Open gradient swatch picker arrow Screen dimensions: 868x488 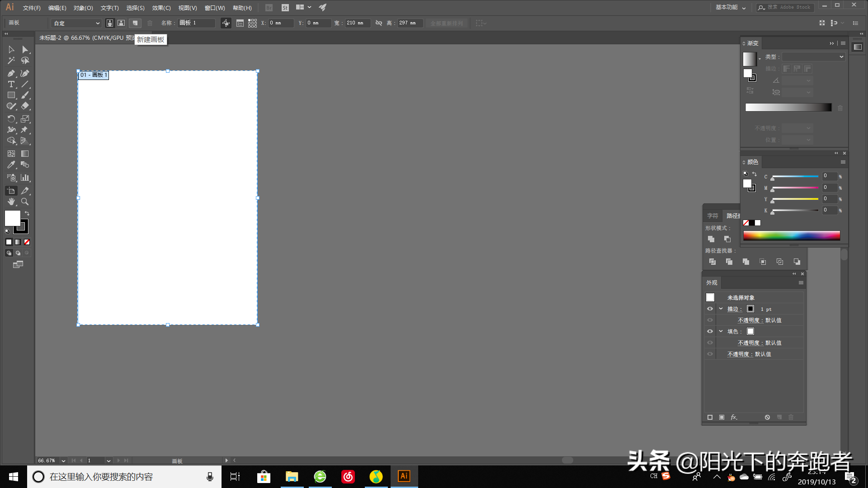759,59
